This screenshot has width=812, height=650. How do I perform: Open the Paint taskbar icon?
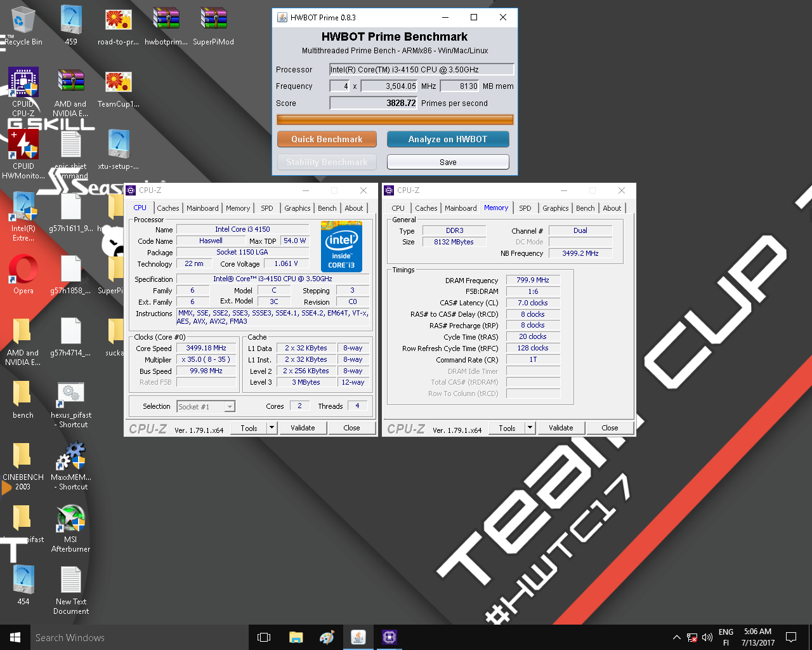pos(327,637)
